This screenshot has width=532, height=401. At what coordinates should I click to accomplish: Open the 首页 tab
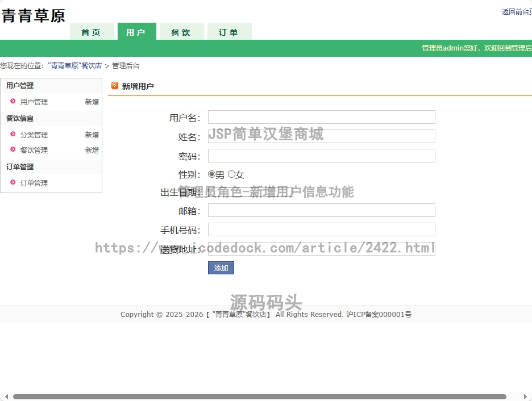pyautogui.click(x=92, y=32)
